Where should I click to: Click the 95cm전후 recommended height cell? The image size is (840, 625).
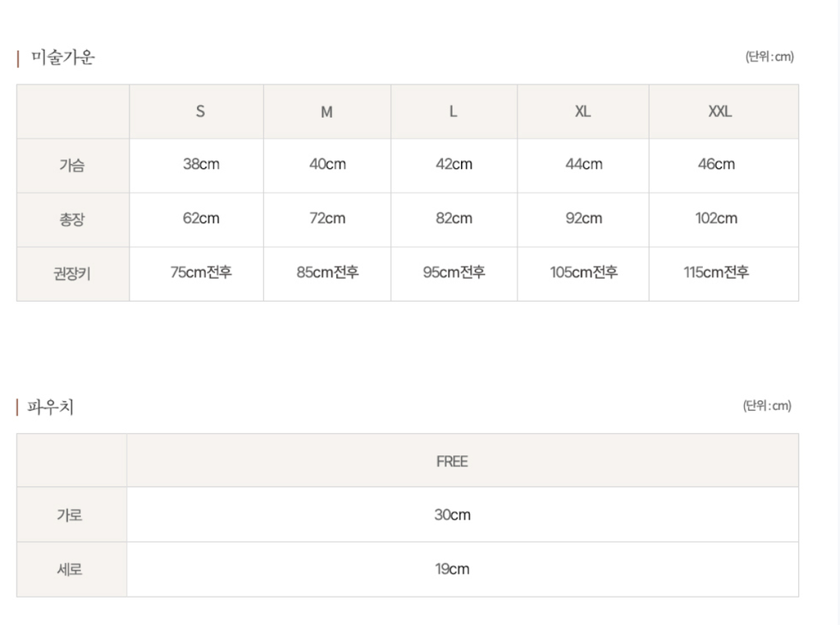click(454, 272)
